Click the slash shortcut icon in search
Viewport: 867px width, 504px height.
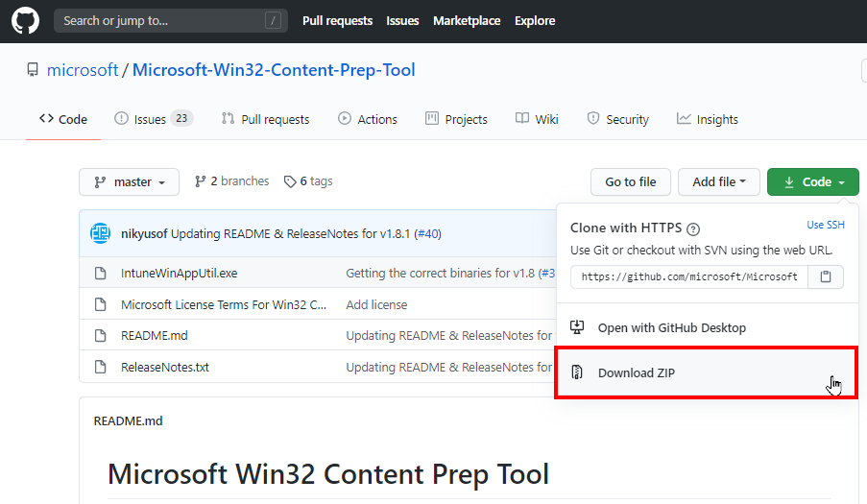273,21
